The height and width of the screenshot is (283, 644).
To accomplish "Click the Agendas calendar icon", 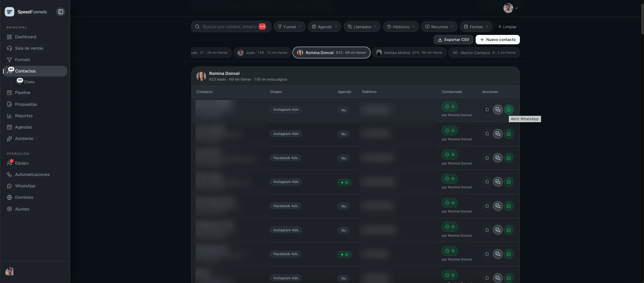I will (x=9, y=127).
